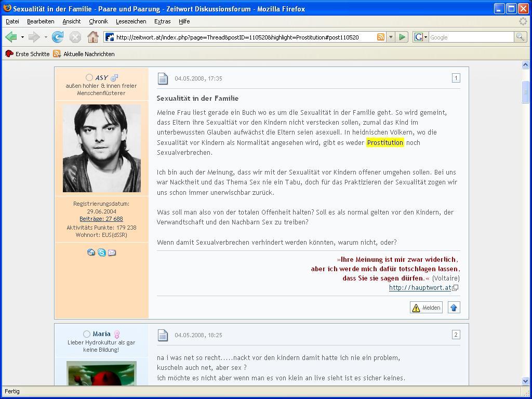Open Erste Schritte bookmark
The image size is (532, 399).
pos(28,54)
